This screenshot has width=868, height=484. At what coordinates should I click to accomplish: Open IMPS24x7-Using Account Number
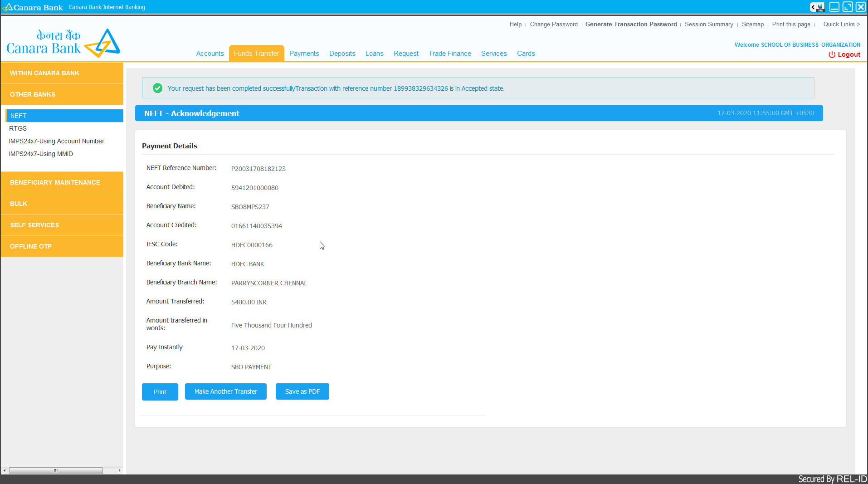point(57,141)
